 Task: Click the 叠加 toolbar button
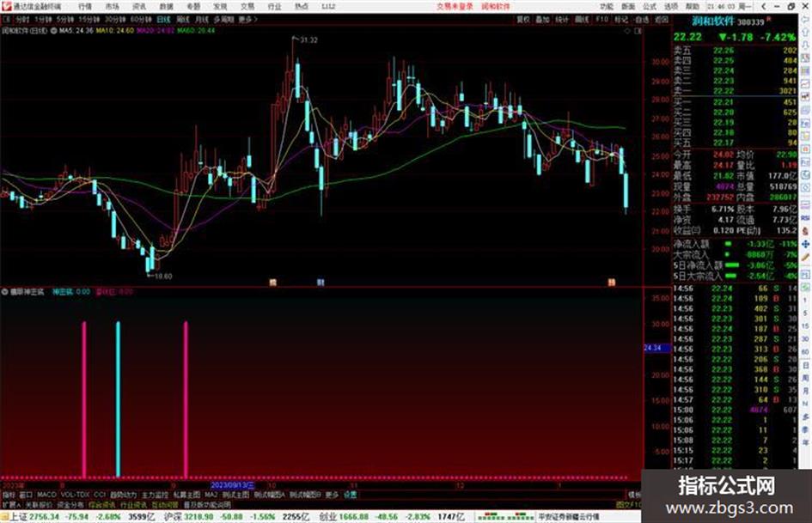[x=542, y=19]
